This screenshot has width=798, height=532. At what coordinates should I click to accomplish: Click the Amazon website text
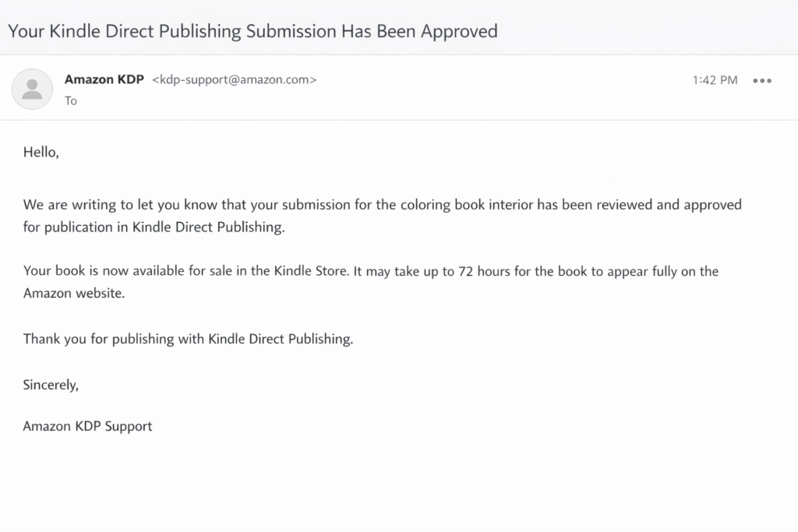pos(73,294)
